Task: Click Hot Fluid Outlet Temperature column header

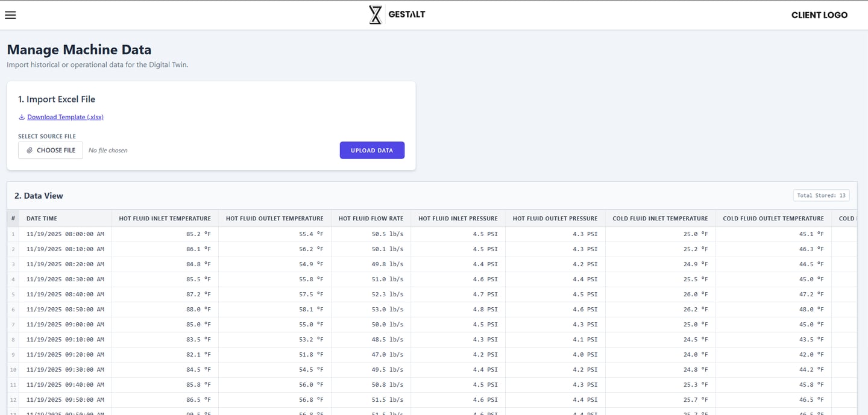Action: pos(275,218)
